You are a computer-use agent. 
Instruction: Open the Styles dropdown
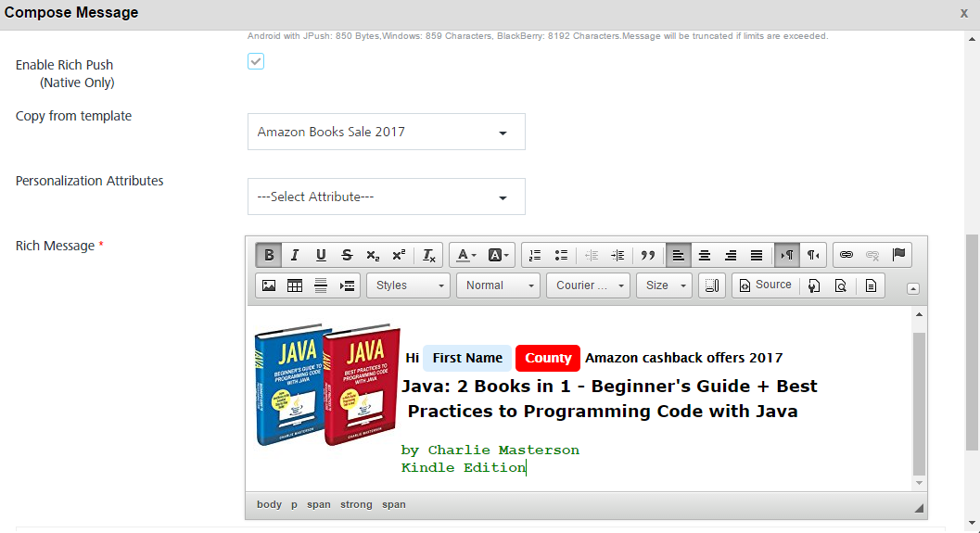point(408,286)
